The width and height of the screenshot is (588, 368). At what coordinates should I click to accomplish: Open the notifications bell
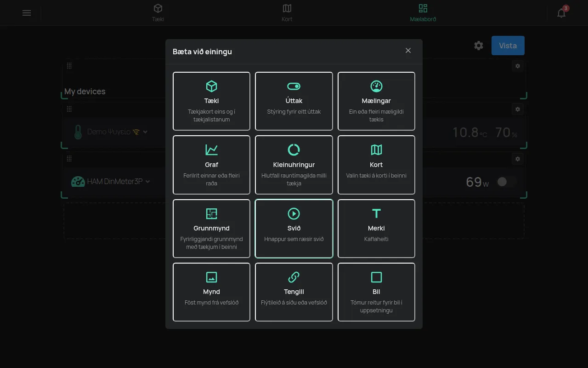click(561, 13)
